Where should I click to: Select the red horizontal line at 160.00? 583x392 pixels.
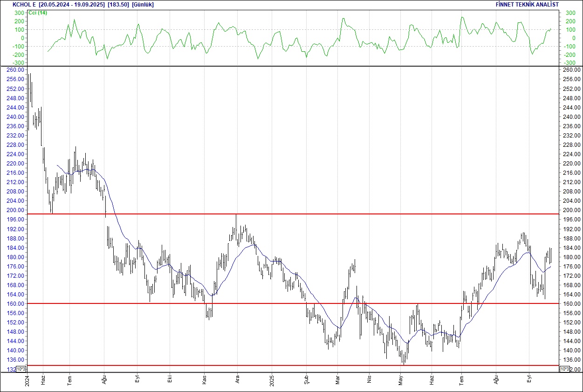point(292,303)
